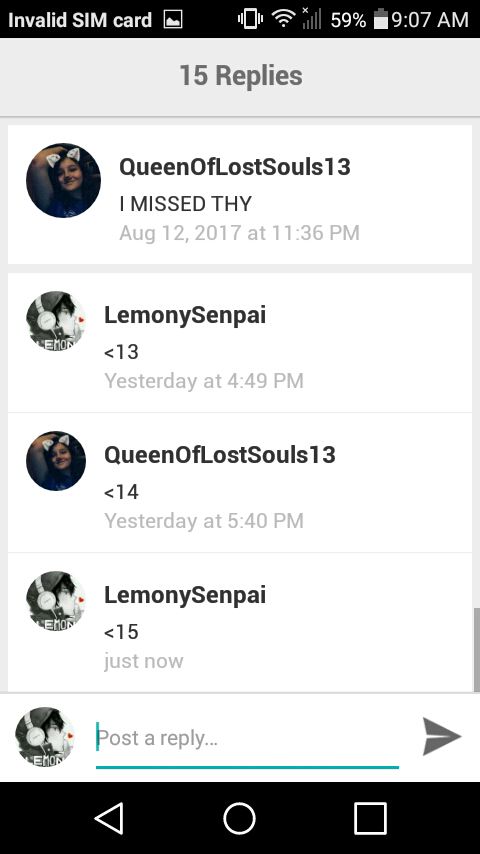480x854 pixels.
Task: Open QueenOfLostSouls13 avatar on I MISSED THY reply
Action: click(x=63, y=180)
